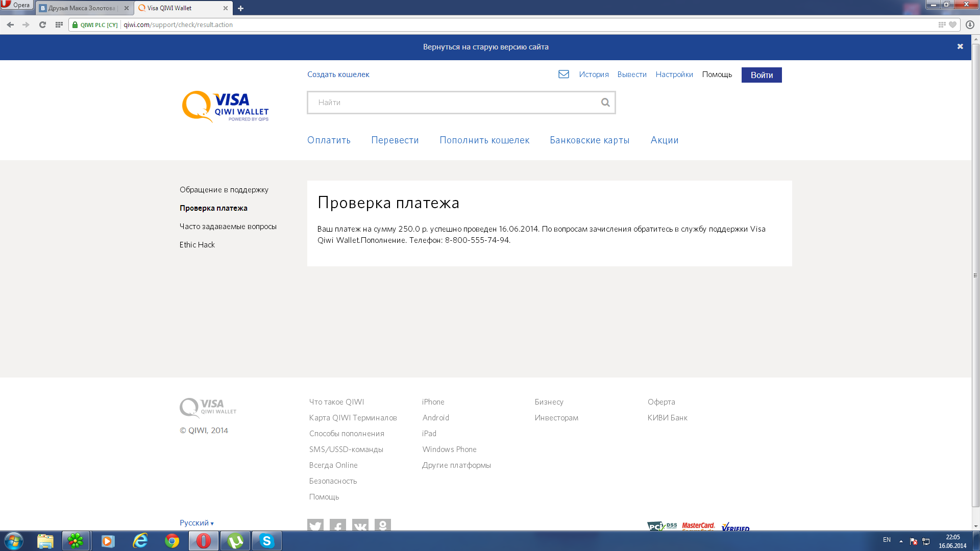Click the search magnifier icon

[x=605, y=103]
